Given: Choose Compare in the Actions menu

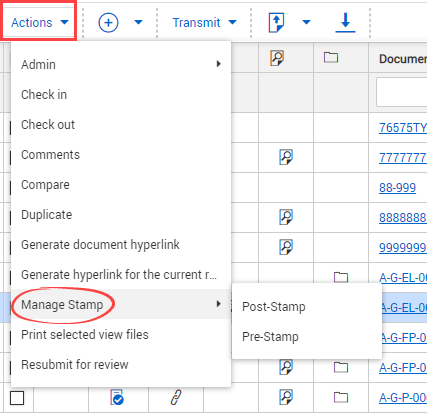Looking at the screenshot, I should tap(121, 184).
